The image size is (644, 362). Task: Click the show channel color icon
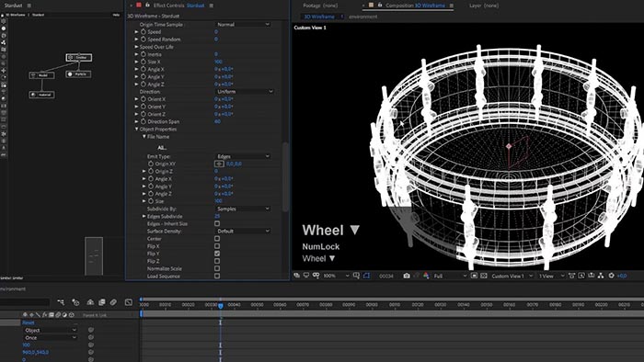click(x=426, y=276)
